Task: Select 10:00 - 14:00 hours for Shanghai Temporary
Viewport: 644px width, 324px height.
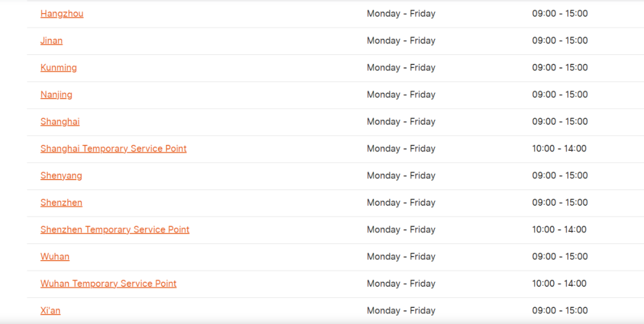Action: [559, 149]
